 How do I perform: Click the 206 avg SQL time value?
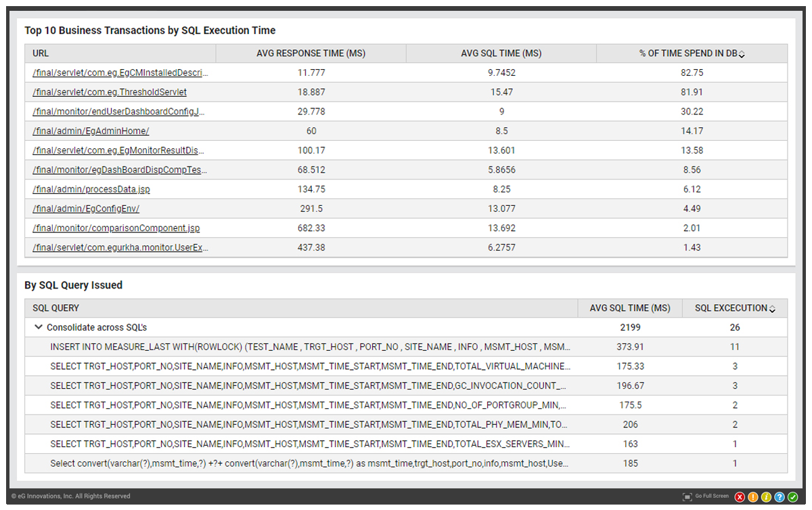pyautogui.click(x=630, y=425)
